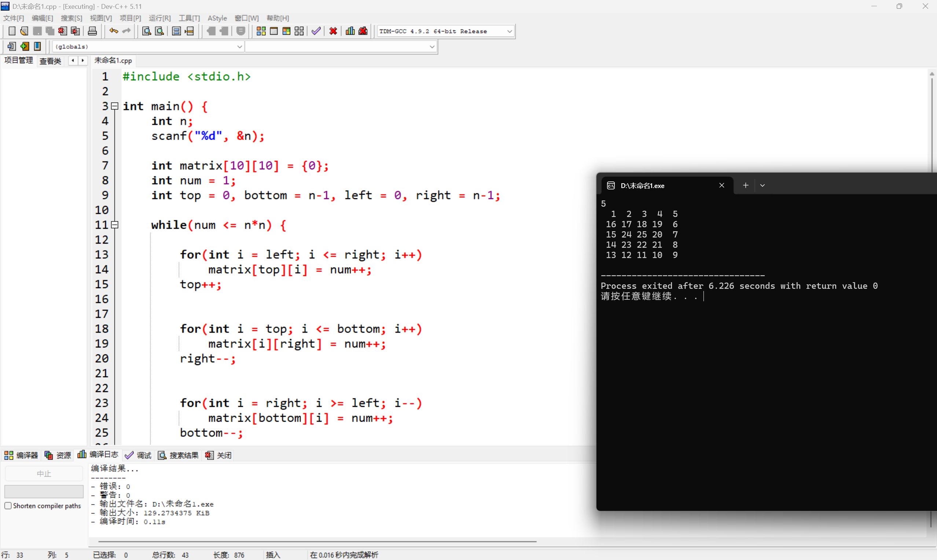Switch to the 查看类 tab
937x560 pixels.
click(50, 61)
